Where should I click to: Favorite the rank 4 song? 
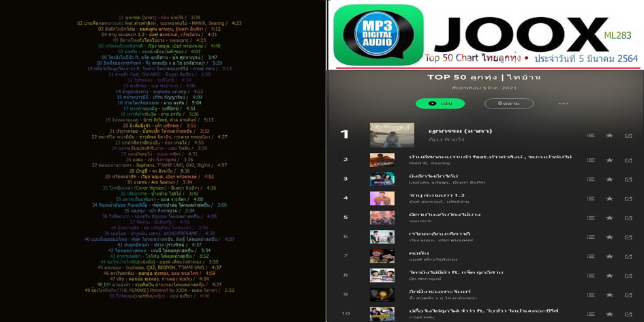pyautogui.click(x=609, y=199)
